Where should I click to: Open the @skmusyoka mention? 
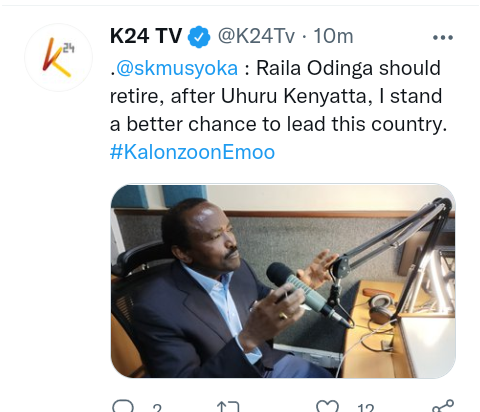[177, 68]
